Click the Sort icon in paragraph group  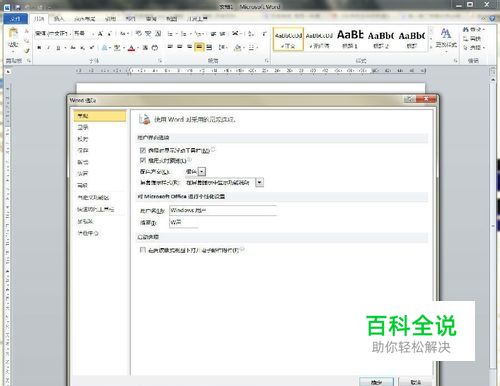(251, 34)
